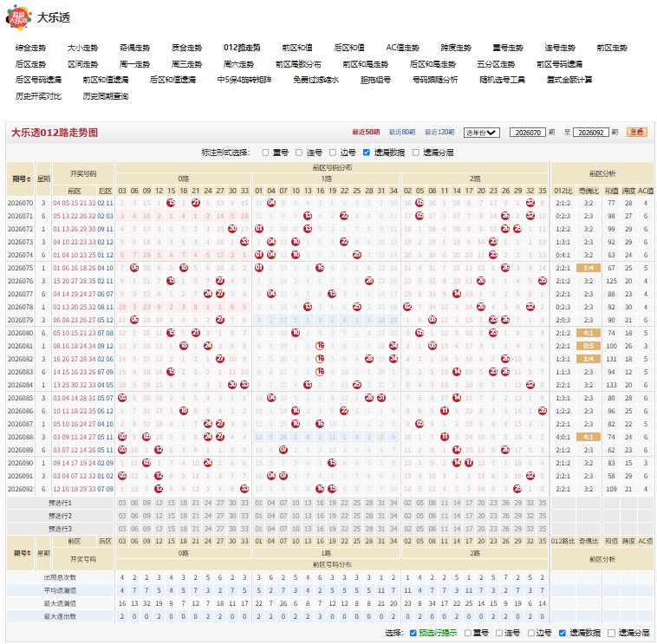Go to 后区和值 chart
Screen dimensions: 657x644
coord(349,48)
